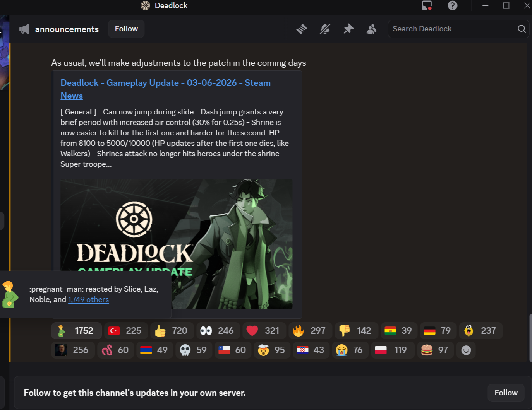
Task: Add a reaction with the smiley icon
Action: (x=466, y=350)
